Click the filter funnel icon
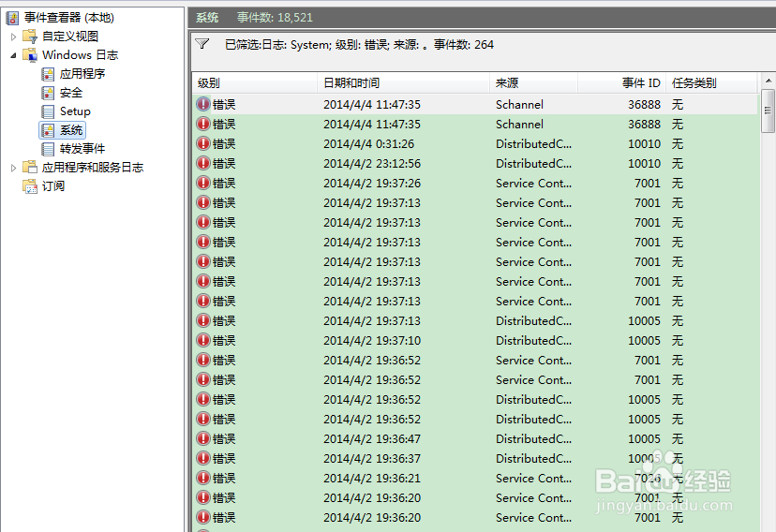The width and height of the screenshot is (776, 532). [201, 44]
